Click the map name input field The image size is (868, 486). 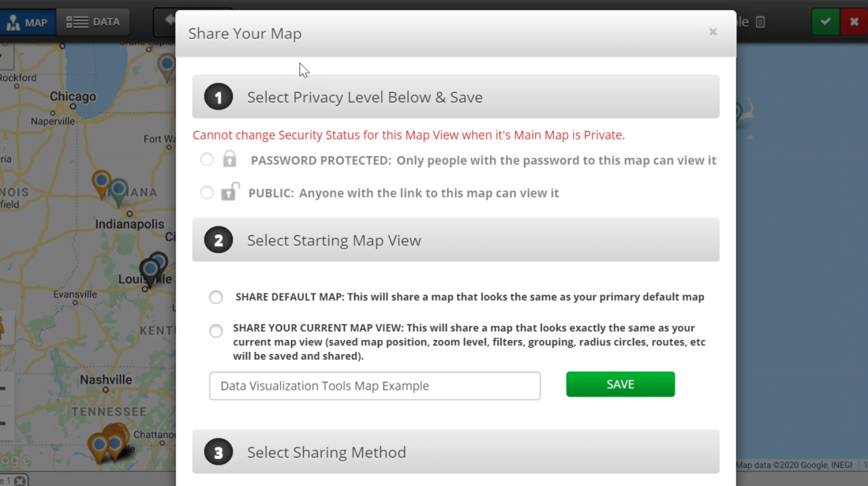374,385
